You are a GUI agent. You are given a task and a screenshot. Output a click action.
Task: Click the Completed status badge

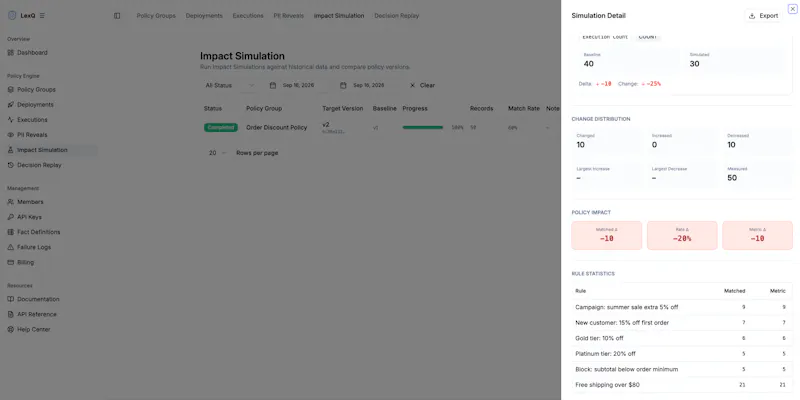[221, 128]
